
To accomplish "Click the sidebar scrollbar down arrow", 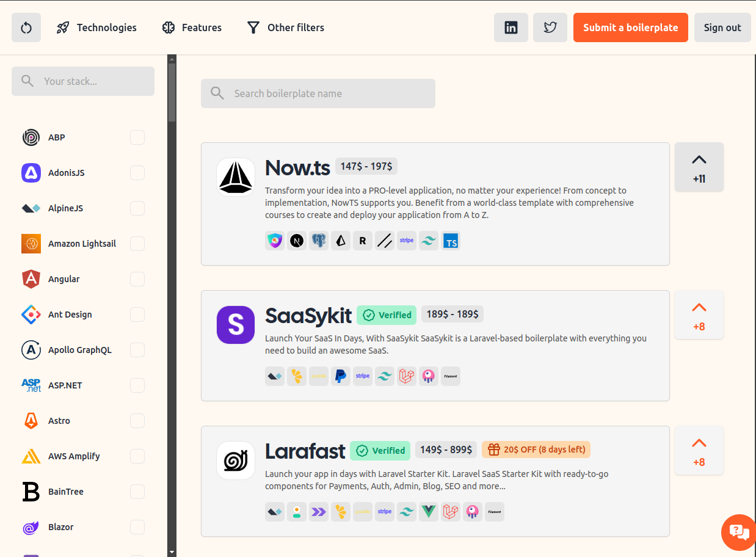I will tap(172, 552).
